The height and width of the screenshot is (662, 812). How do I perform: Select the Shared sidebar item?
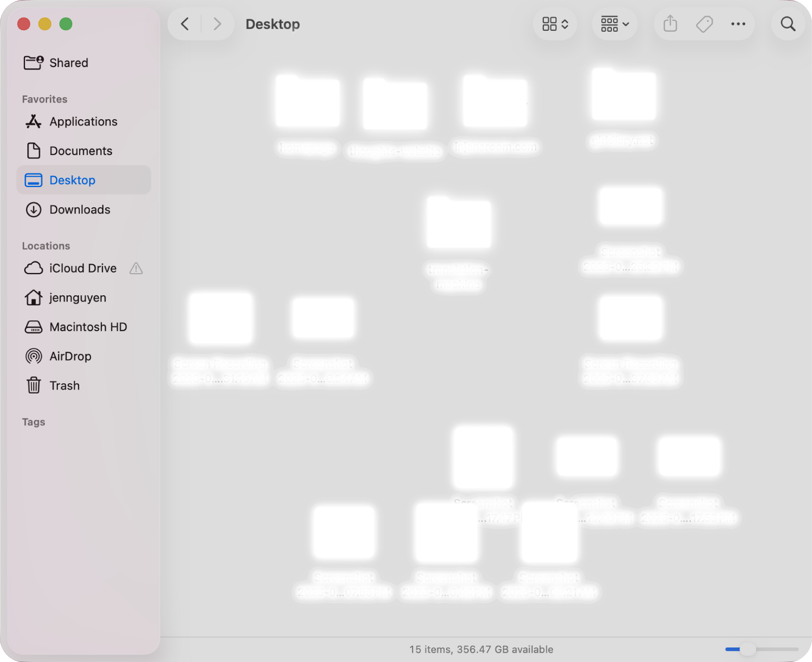(x=69, y=63)
